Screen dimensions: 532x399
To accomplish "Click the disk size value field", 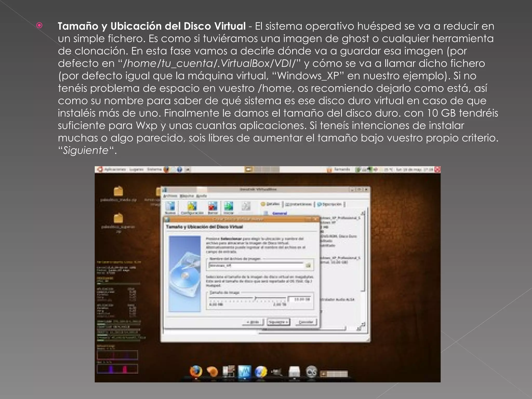I will [x=299, y=299].
